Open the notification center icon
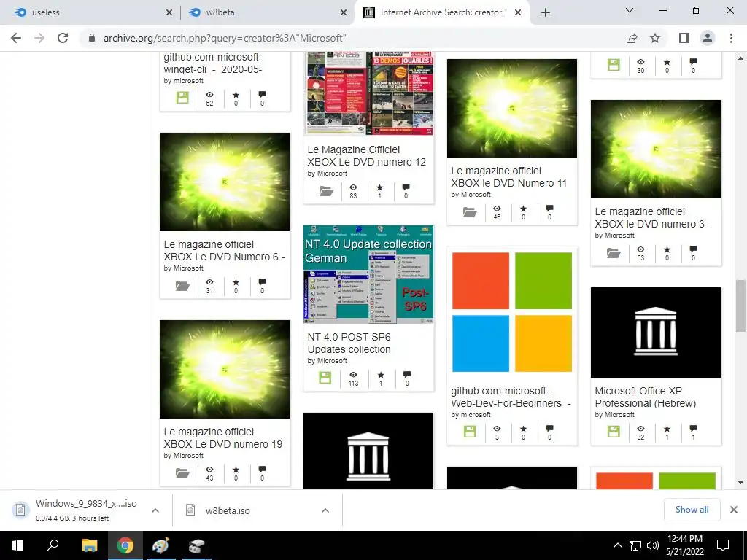Viewport: 747px width, 560px height. tap(723, 545)
